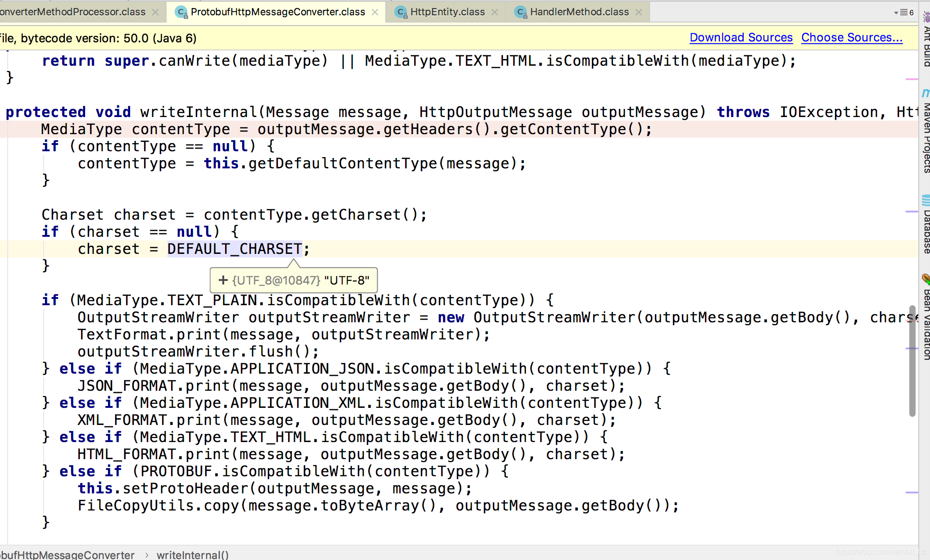Viewport: 930px width, 560px height.
Task: Close the ProtobufHttpMessageConverter.class tab
Action: 375,12
